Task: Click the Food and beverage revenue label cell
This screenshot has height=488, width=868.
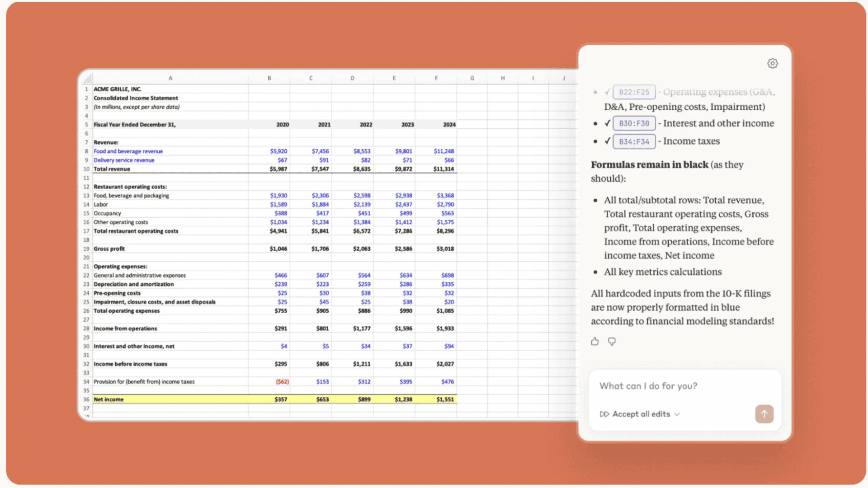Action: (128, 151)
